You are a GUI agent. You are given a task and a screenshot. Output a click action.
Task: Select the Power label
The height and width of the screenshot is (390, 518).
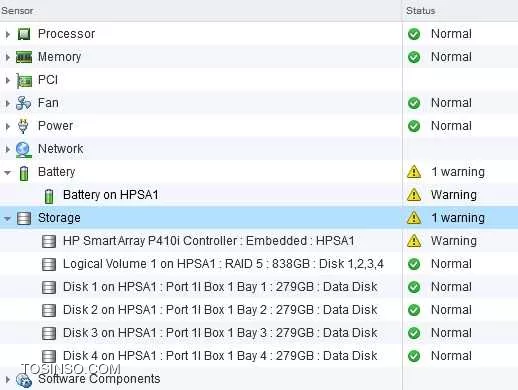click(55, 126)
